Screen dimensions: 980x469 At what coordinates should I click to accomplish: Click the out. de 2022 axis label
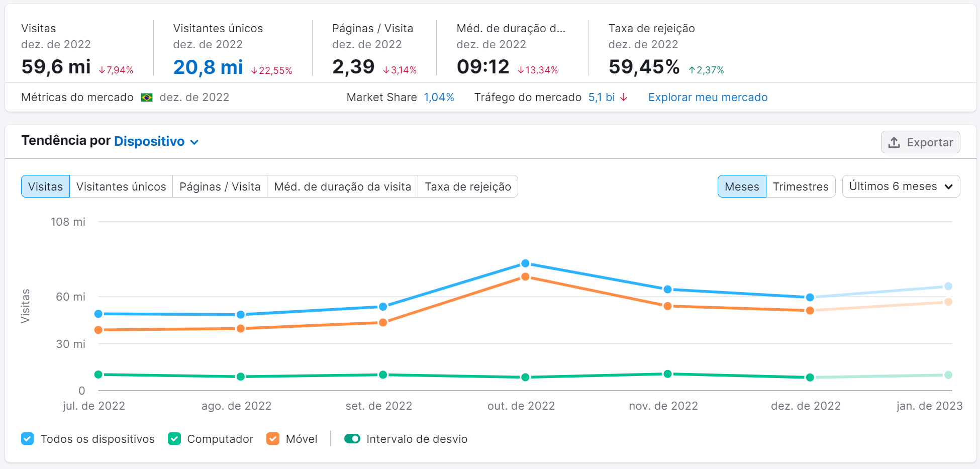[521, 406]
